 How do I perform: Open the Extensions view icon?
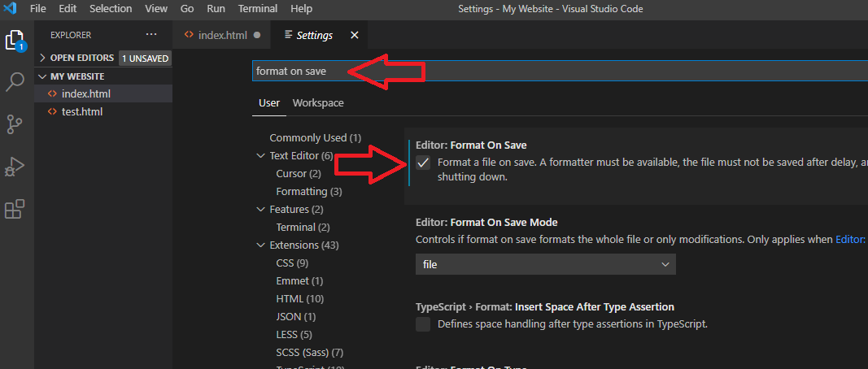click(15, 209)
